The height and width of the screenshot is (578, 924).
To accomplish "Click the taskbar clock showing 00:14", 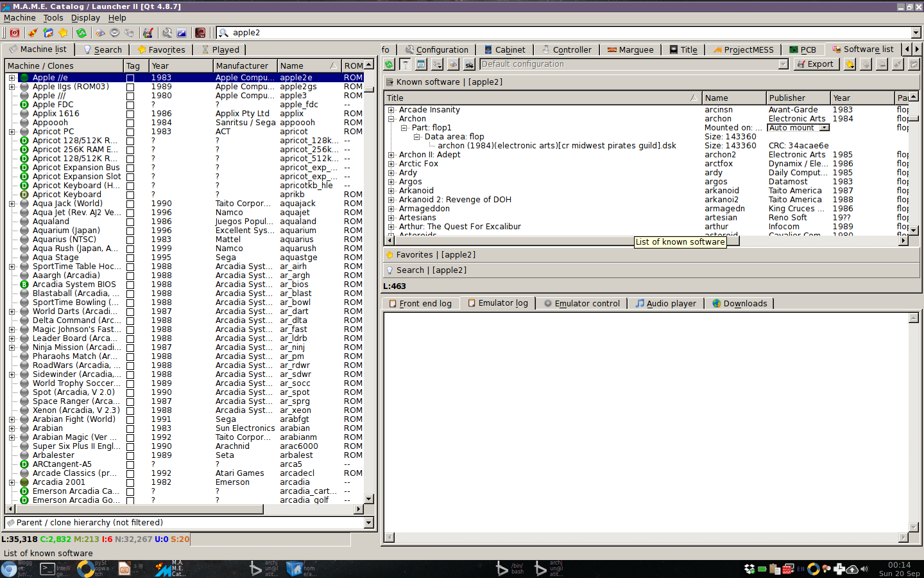I will tap(899, 565).
